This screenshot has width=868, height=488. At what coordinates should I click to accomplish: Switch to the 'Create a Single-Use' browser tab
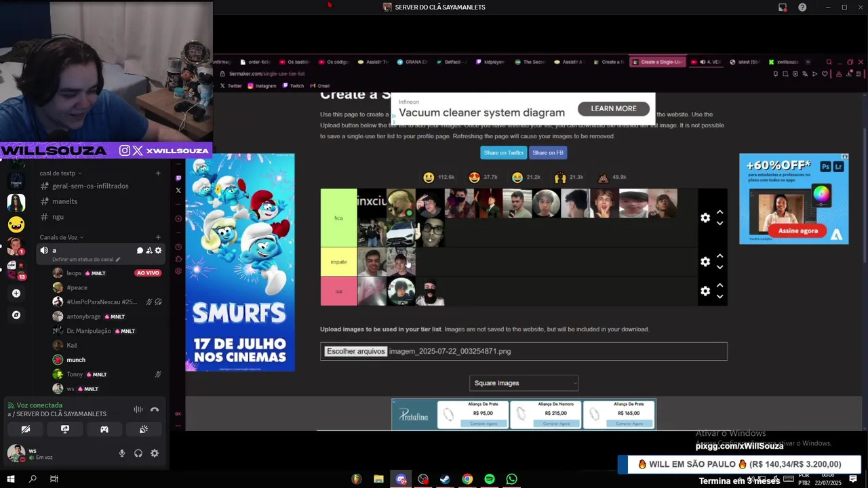tap(658, 62)
